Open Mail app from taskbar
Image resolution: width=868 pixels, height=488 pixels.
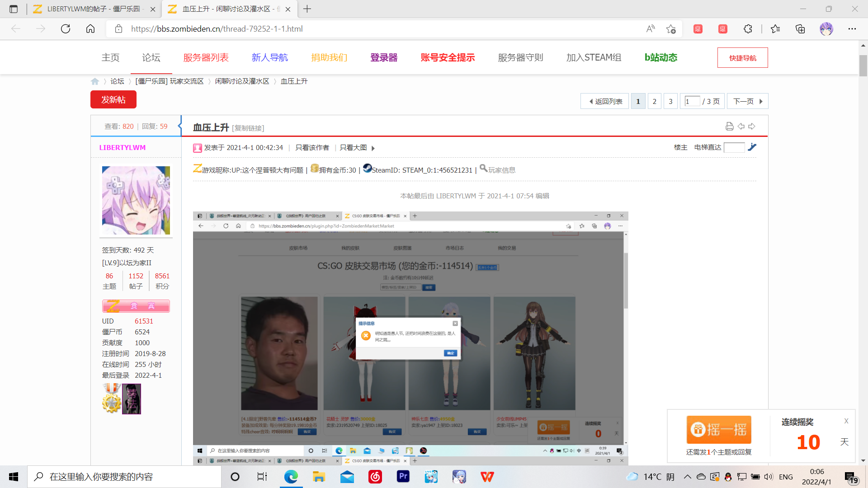tap(347, 477)
